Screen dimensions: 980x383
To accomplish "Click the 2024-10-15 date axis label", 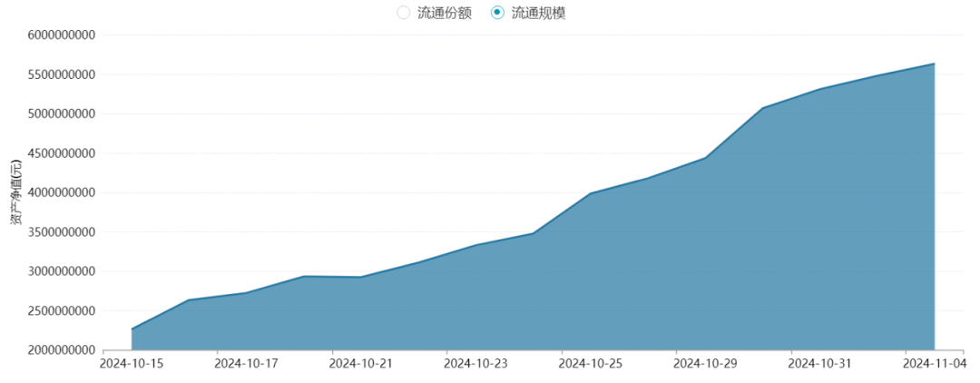I will [x=133, y=363].
